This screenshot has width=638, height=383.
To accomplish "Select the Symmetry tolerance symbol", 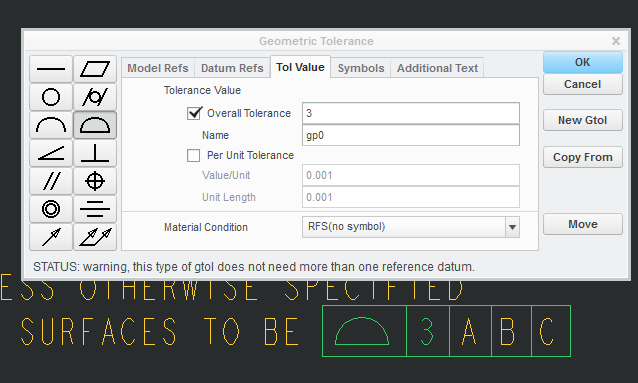I will pos(95,209).
